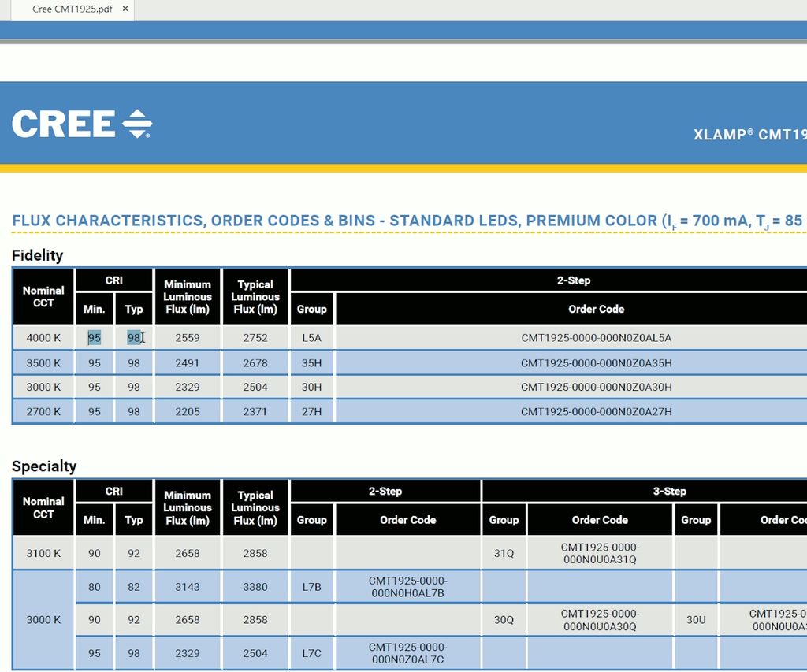807x672 pixels.
Task: Select the Cree CMT1925.pdf document tab
Action: (72, 9)
